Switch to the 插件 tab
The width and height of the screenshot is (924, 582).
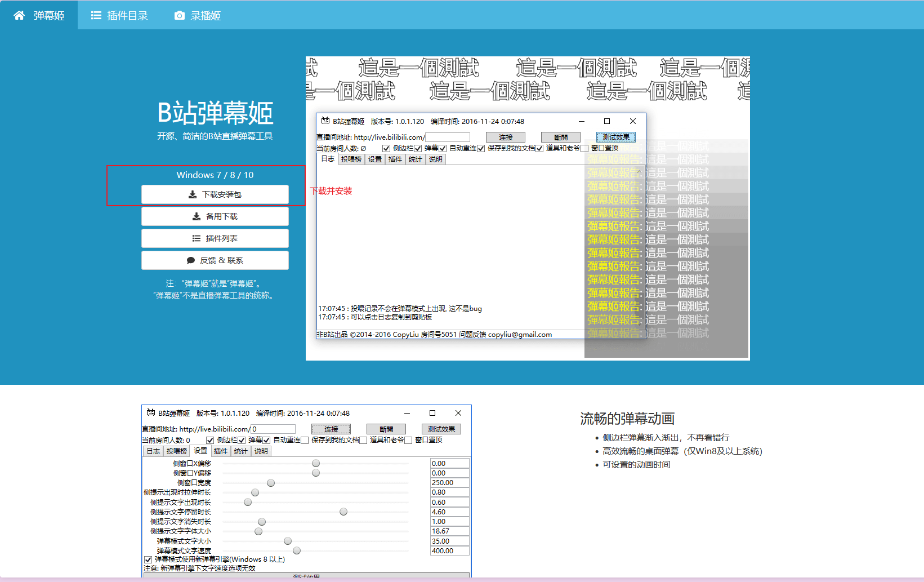tap(395, 159)
